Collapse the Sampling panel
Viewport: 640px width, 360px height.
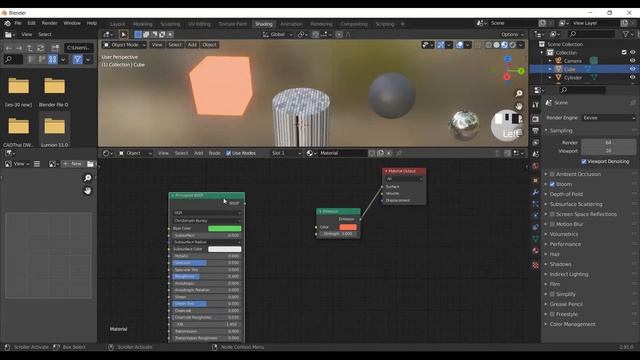[x=561, y=131]
